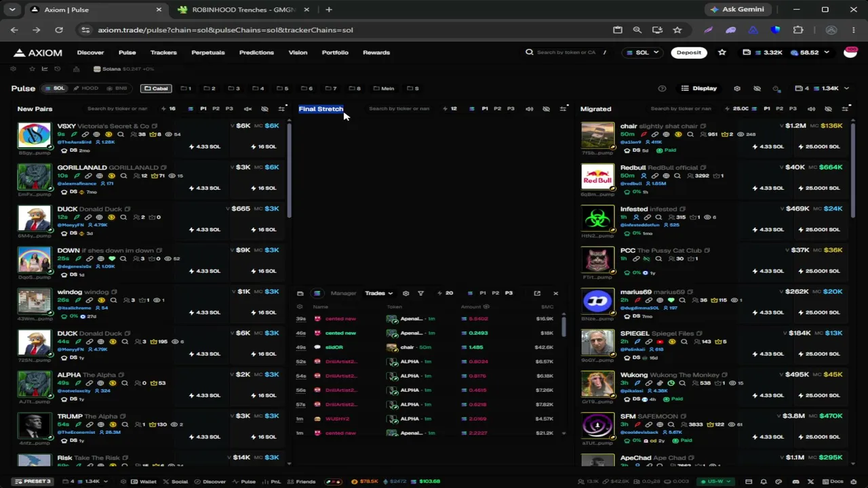Image resolution: width=868 pixels, height=488 pixels.
Task: Mute sound alerts in the New Pairs column
Action: click(248, 108)
